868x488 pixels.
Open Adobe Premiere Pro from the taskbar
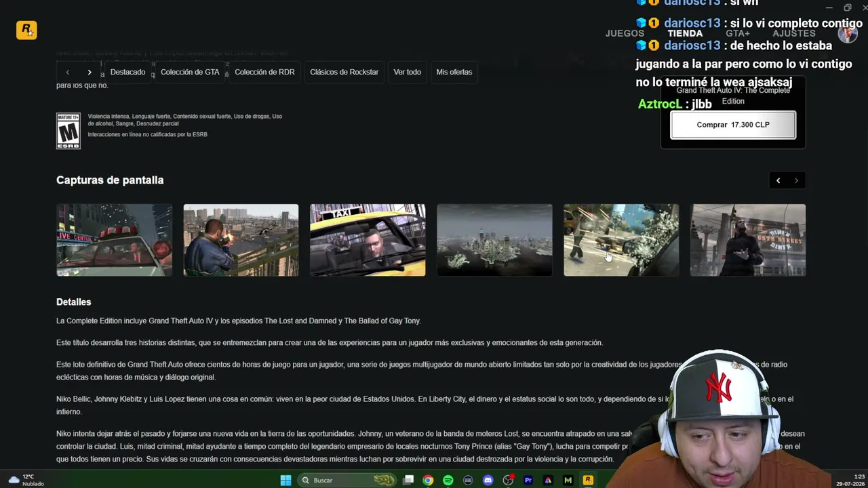[x=528, y=481]
